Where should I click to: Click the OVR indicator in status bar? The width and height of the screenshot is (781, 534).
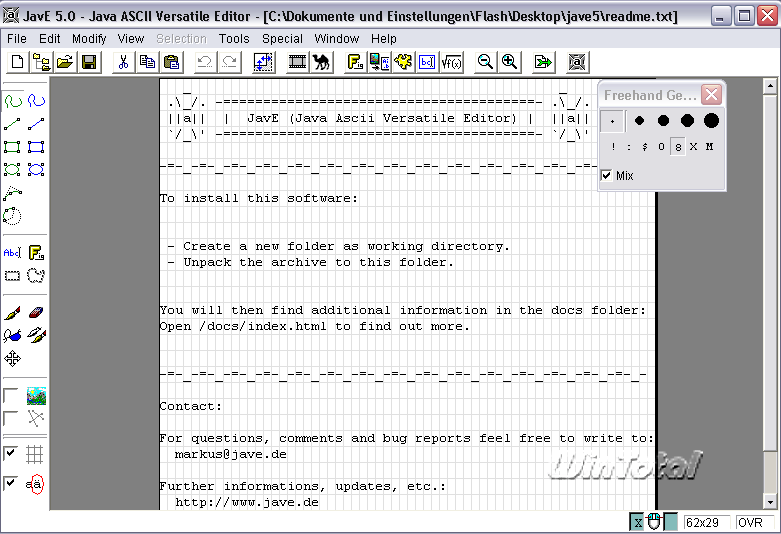point(754,523)
